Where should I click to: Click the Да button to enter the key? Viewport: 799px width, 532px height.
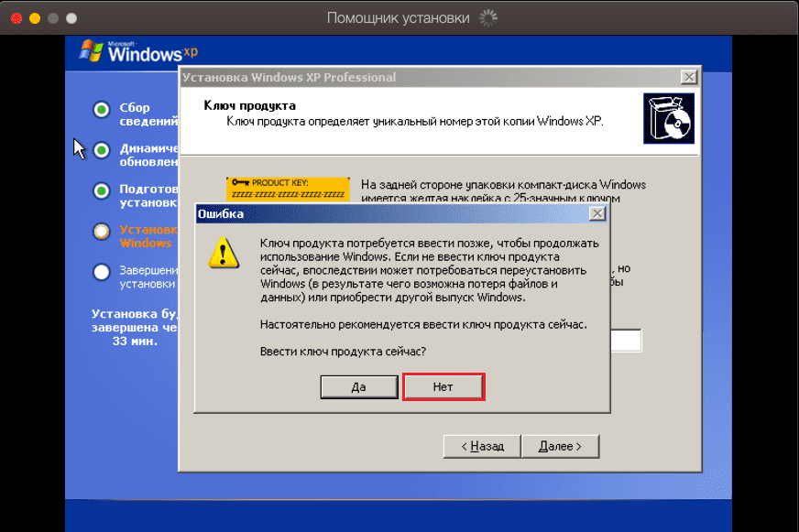tap(359, 387)
